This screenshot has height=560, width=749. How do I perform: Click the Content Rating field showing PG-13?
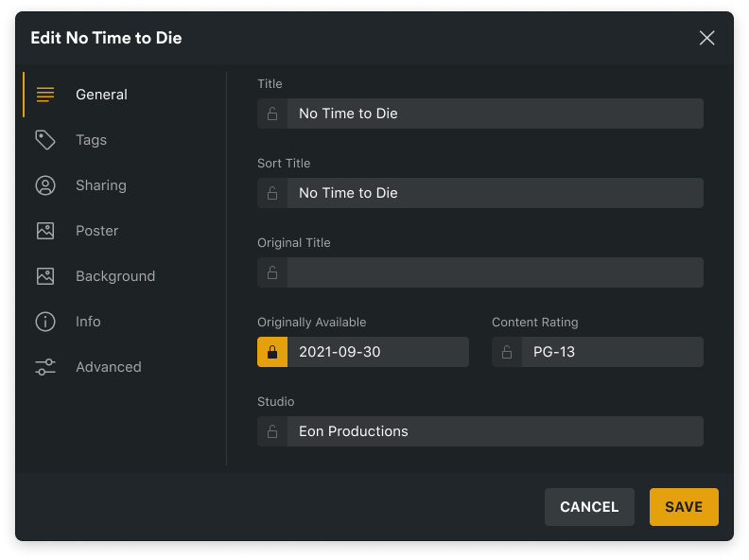[x=613, y=352]
